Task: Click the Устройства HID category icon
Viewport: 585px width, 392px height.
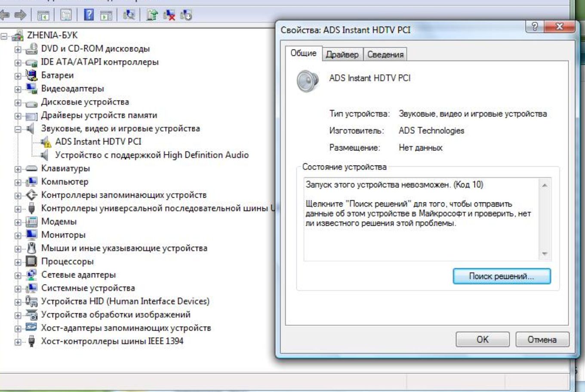Action: click(31, 301)
